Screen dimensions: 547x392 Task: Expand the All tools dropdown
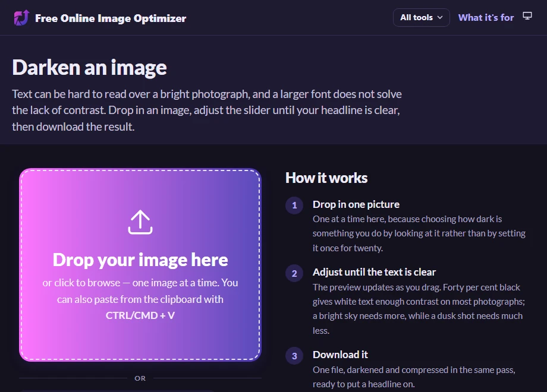pyautogui.click(x=422, y=17)
